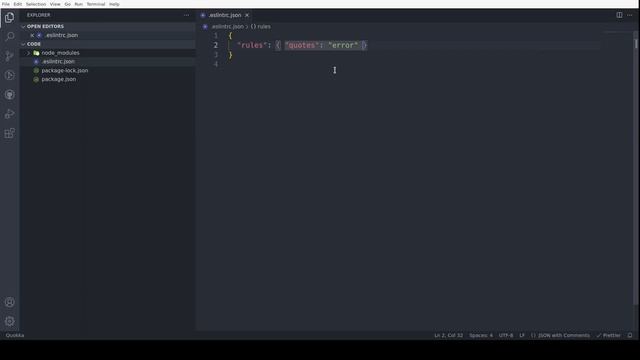The height and width of the screenshot is (360, 640).
Task: Click the EXPLORER panel title
Action: tap(39, 15)
